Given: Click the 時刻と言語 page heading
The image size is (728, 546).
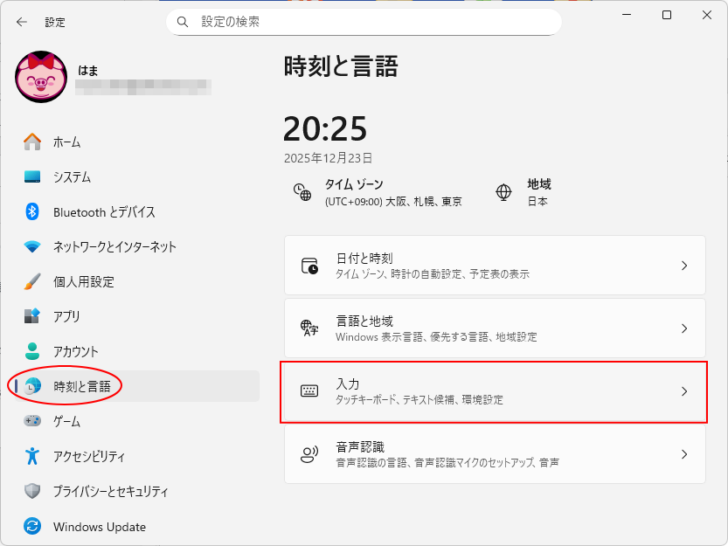Looking at the screenshot, I should point(341,66).
